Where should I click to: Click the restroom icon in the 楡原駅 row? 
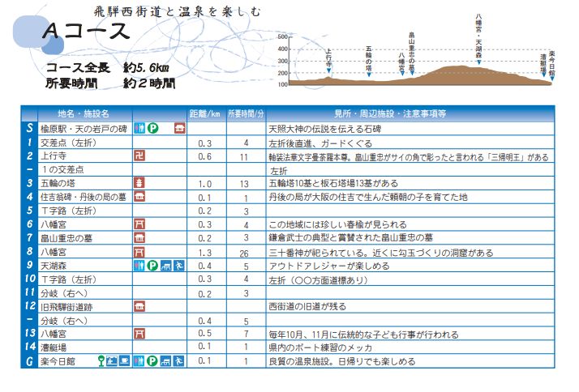point(139,128)
